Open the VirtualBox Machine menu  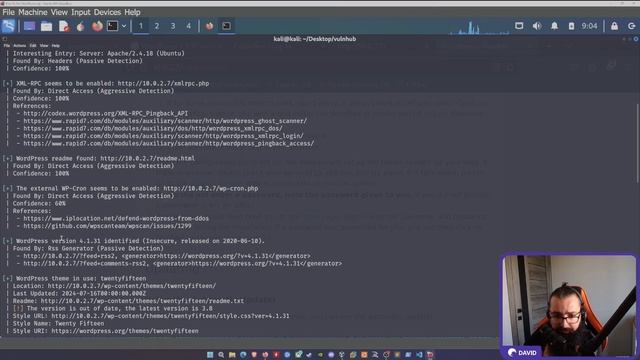pyautogui.click(x=33, y=12)
